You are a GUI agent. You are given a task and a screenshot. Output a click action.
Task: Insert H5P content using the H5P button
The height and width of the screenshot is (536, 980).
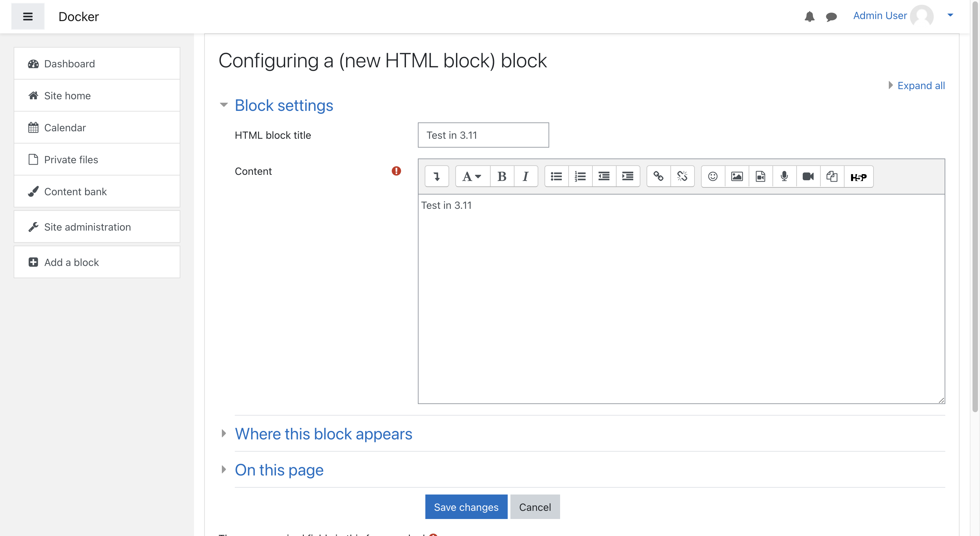pos(859,177)
